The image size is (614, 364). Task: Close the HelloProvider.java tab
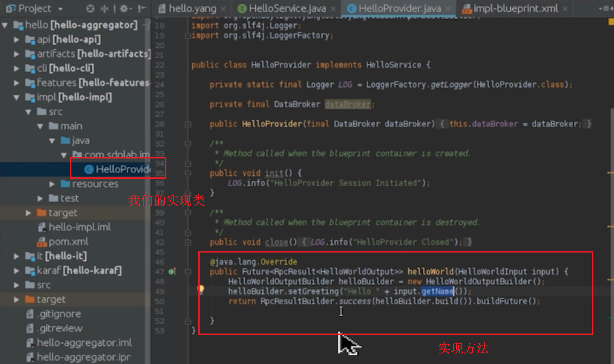[449, 8]
